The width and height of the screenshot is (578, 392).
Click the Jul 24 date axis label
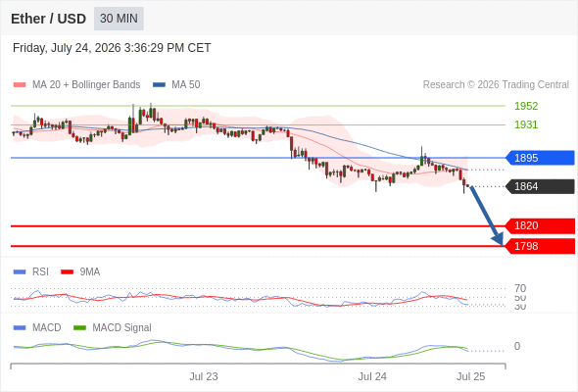tap(372, 376)
